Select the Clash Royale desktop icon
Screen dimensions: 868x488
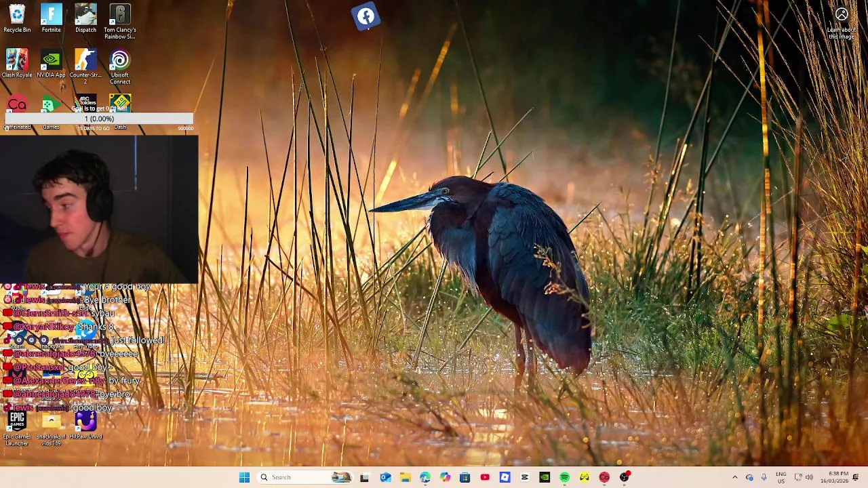(17, 64)
